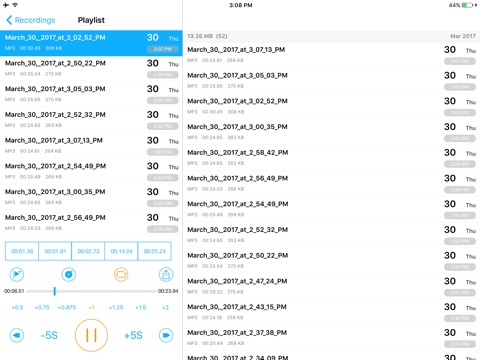480x360 pixels.
Task: Click the playback progress slider handle
Action: (x=55, y=291)
